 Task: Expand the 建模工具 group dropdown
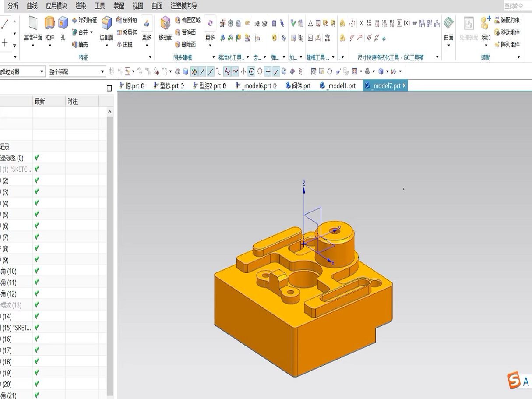coord(333,57)
